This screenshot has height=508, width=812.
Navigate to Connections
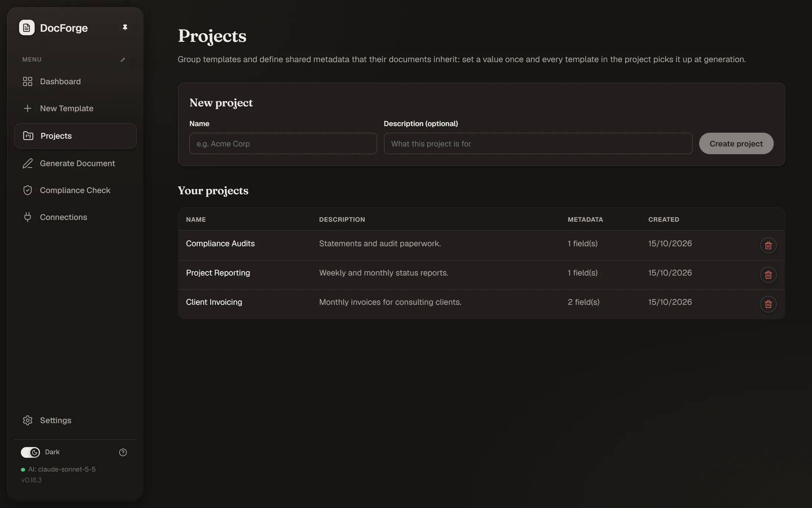point(75,217)
